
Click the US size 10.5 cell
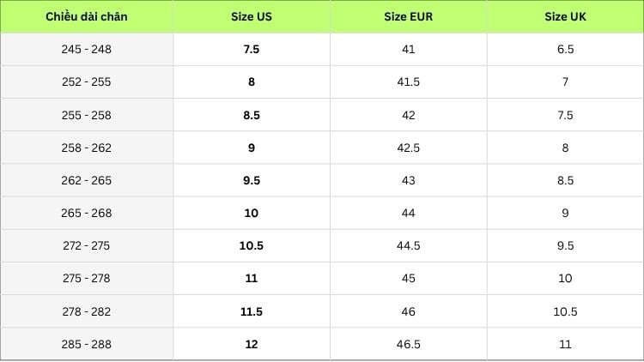252,245
